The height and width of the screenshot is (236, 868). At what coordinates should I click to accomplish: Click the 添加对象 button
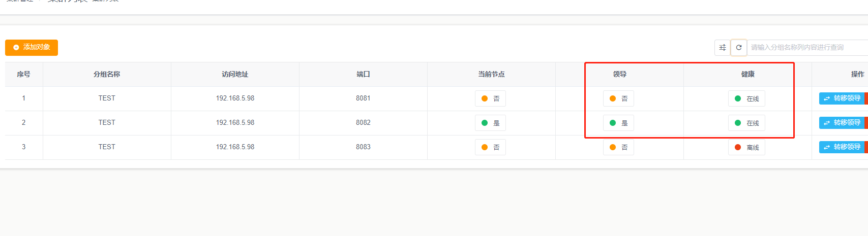pos(32,47)
